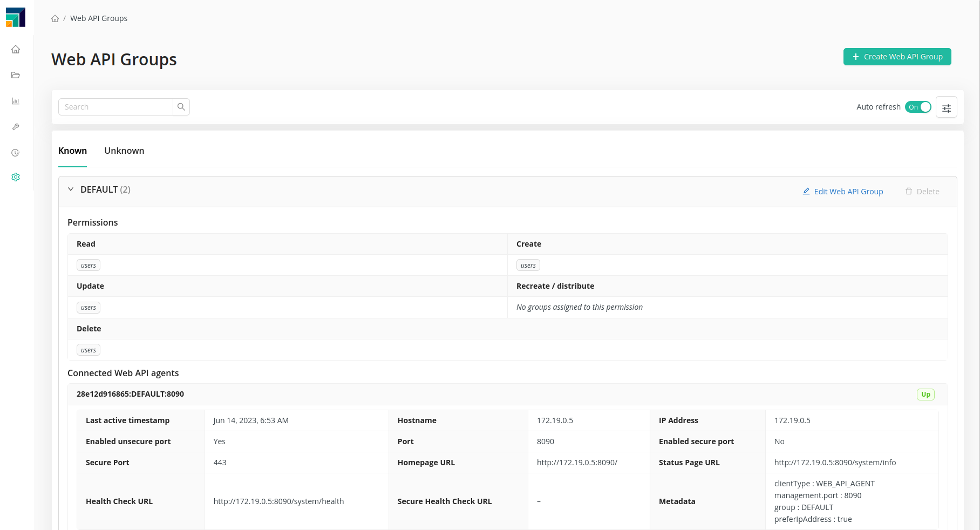This screenshot has width=980, height=530.
Task: Collapse the DEFAULT group chevron
Action: coord(71,189)
